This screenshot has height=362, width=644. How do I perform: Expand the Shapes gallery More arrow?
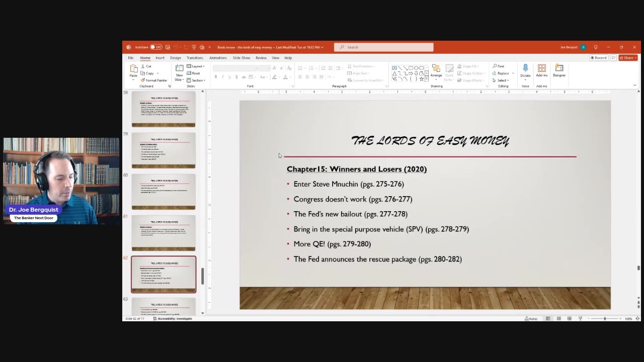tap(428, 79)
